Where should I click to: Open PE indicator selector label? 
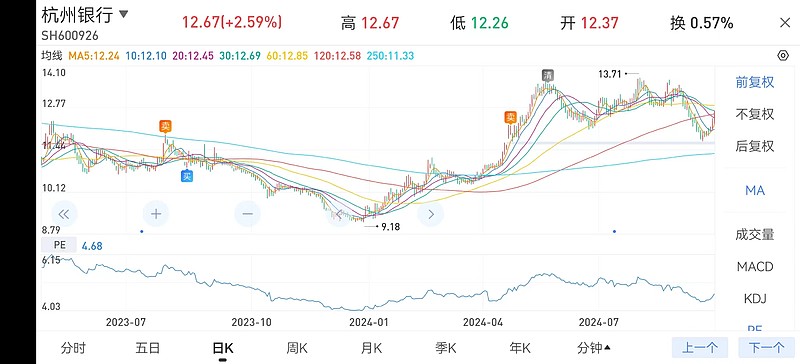pos(60,245)
